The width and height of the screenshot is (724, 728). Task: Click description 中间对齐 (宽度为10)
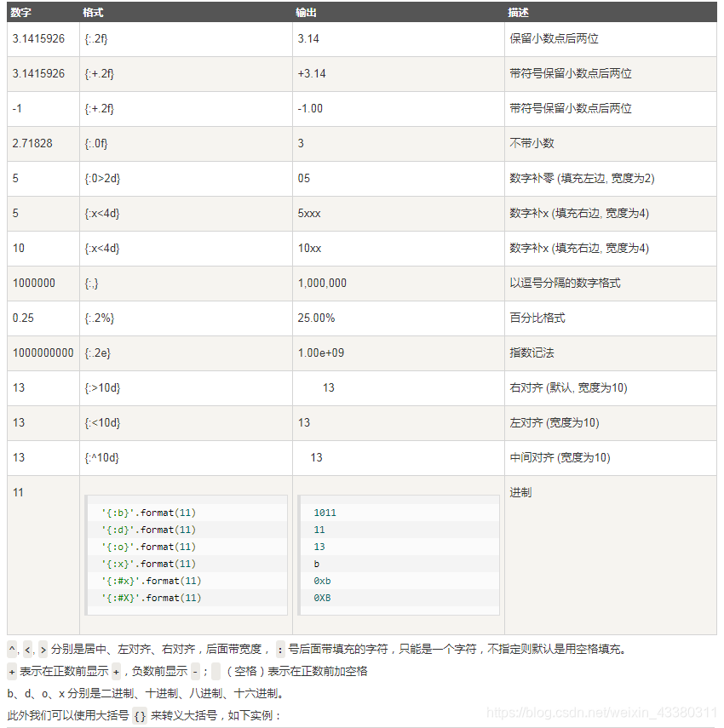tap(560, 457)
